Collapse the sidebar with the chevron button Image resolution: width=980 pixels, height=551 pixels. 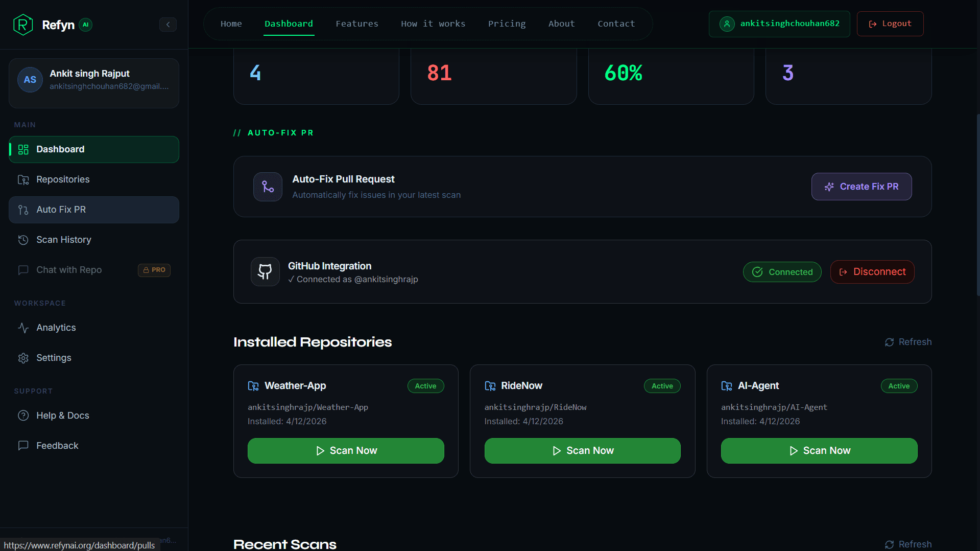click(168, 25)
